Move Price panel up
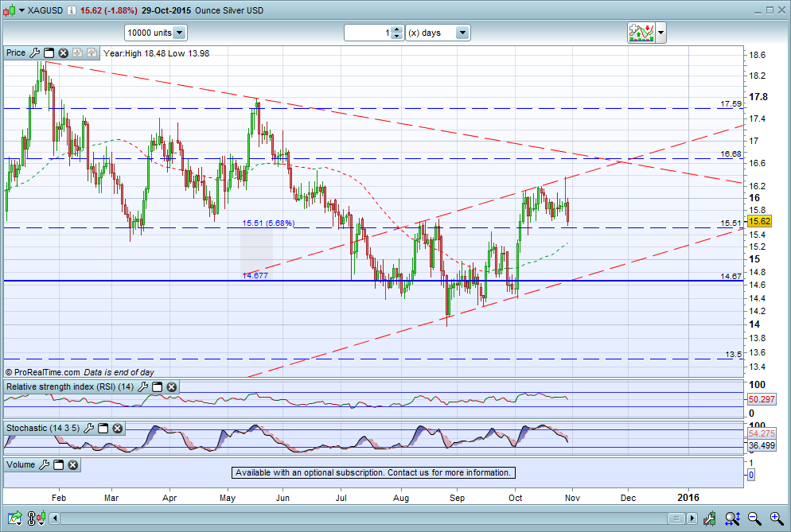The image size is (791, 532). [x=92, y=53]
